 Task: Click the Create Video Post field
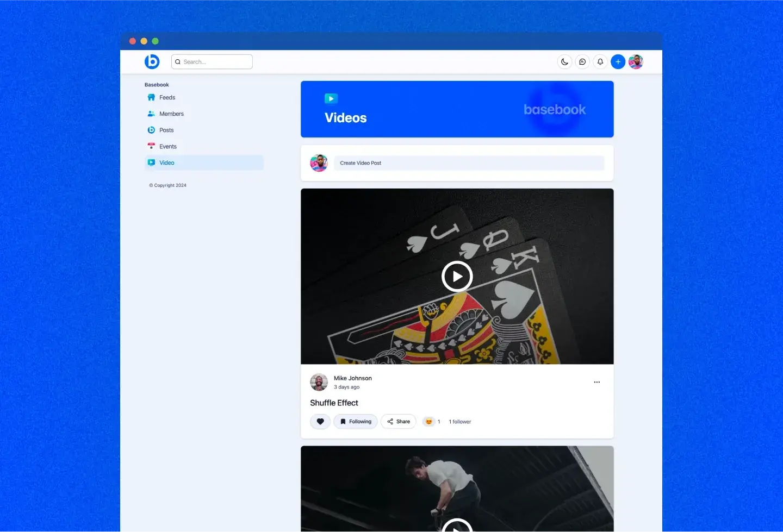(469, 163)
